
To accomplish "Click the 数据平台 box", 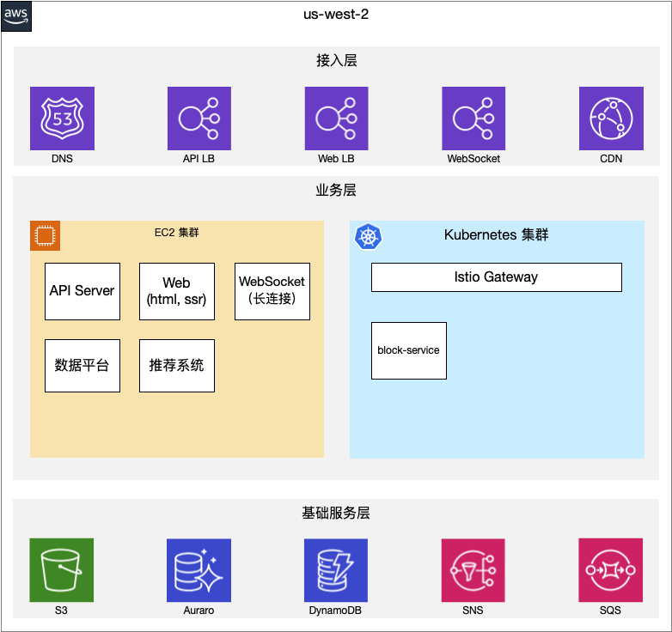I will [82, 366].
